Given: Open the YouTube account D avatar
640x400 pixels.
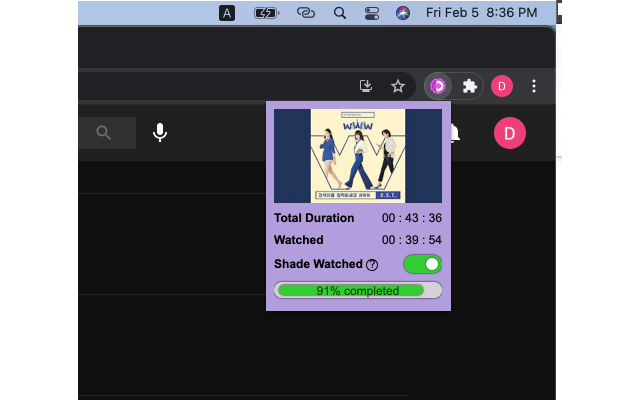Looking at the screenshot, I should [x=510, y=133].
